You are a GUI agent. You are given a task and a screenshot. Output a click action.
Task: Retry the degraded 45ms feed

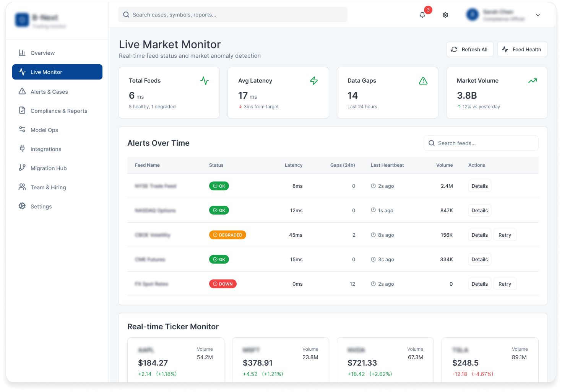[505, 235]
